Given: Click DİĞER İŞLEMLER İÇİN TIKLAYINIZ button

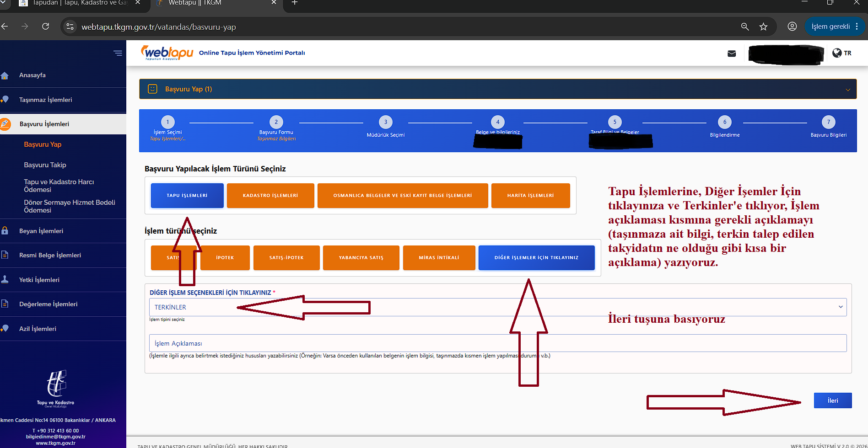Looking at the screenshot, I should click(537, 258).
